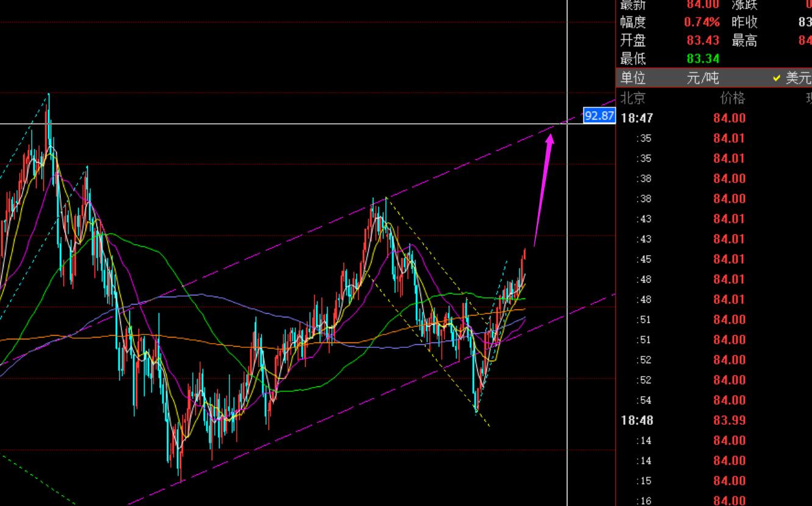812x506 pixels.
Task: Click the 最低 83.34 low price
Action: click(703, 59)
